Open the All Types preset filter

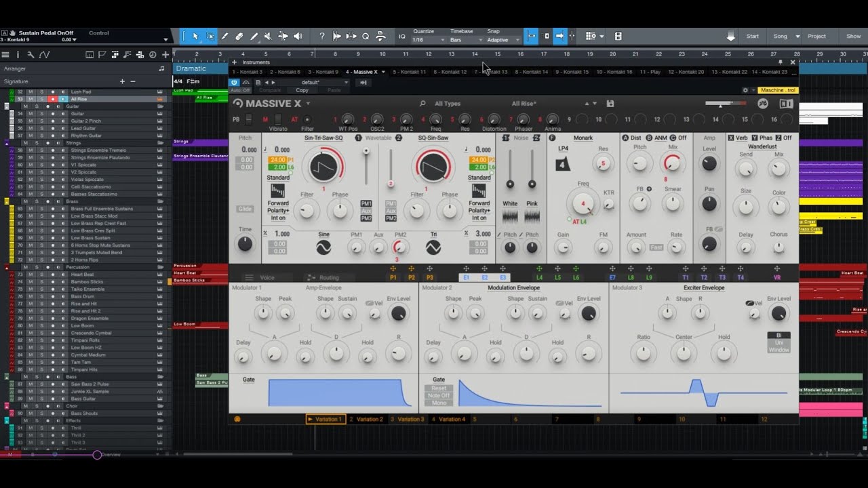(448, 104)
